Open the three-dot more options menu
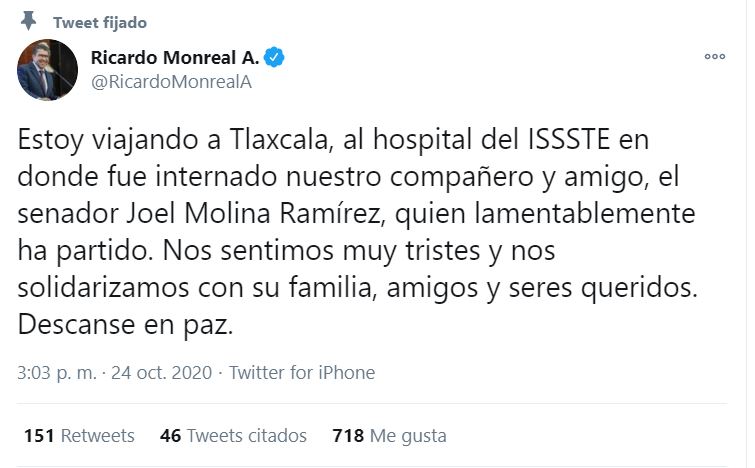Image resolution: width=755 pixels, height=468 pixels. tap(714, 57)
